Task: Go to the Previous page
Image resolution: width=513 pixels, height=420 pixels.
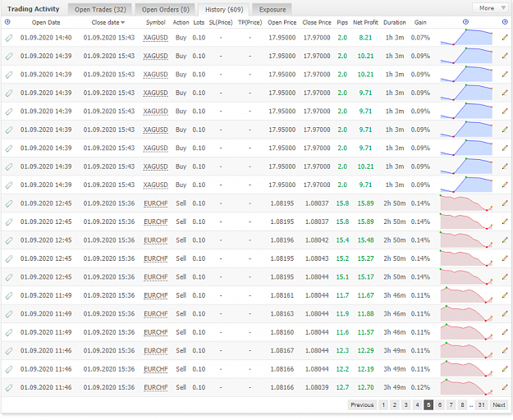Action: (x=362, y=404)
